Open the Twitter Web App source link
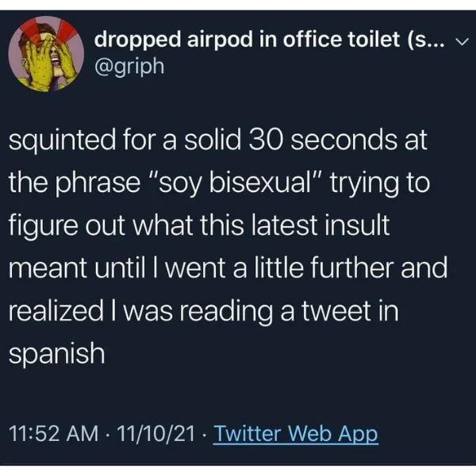This screenshot has width=476, height=476. [x=296, y=433]
